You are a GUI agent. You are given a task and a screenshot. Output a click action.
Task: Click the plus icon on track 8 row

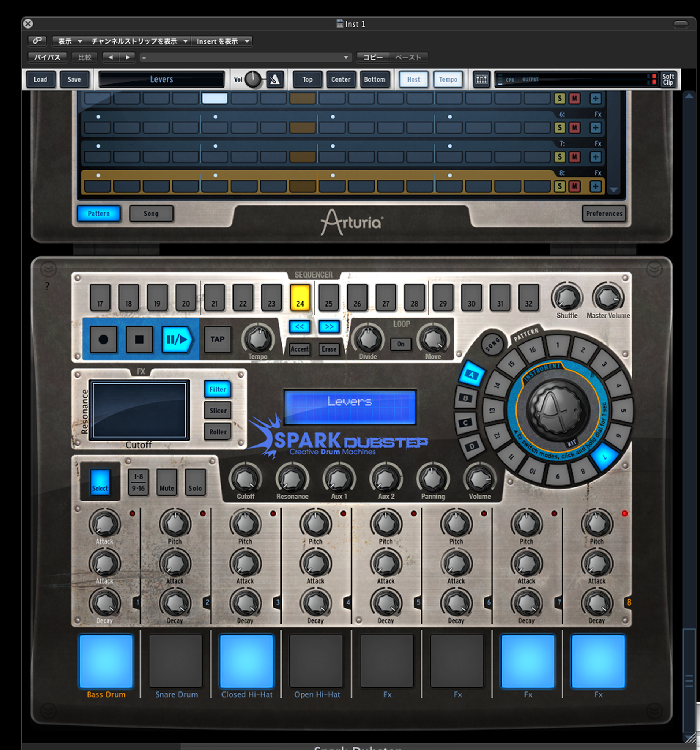[x=596, y=186]
